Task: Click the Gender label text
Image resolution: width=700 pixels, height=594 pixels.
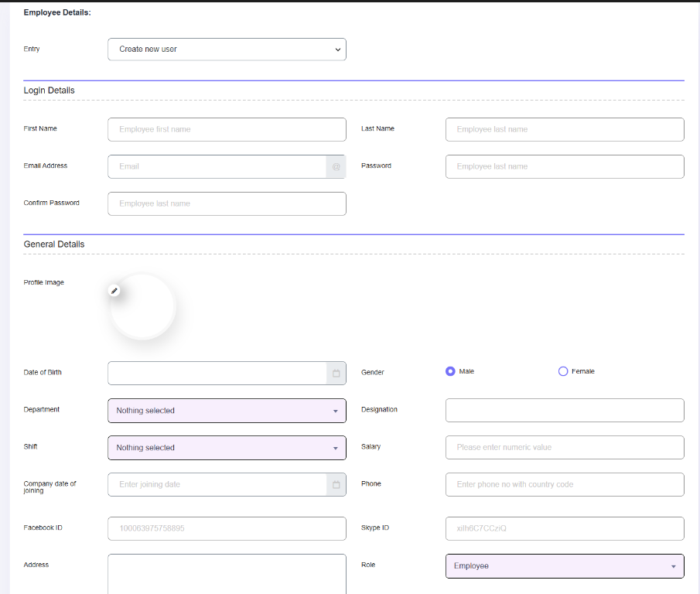Action: pos(372,372)
